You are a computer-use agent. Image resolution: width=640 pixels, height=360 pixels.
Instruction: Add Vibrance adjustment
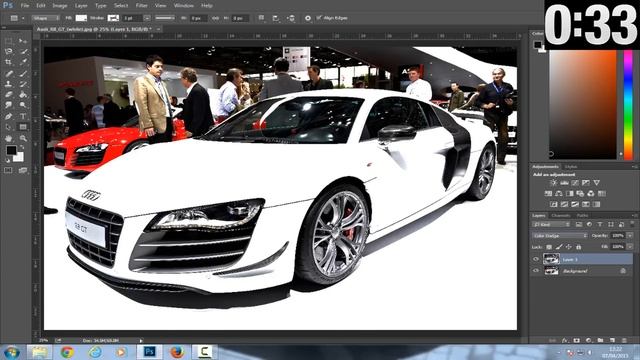click(x=597, y=183)
